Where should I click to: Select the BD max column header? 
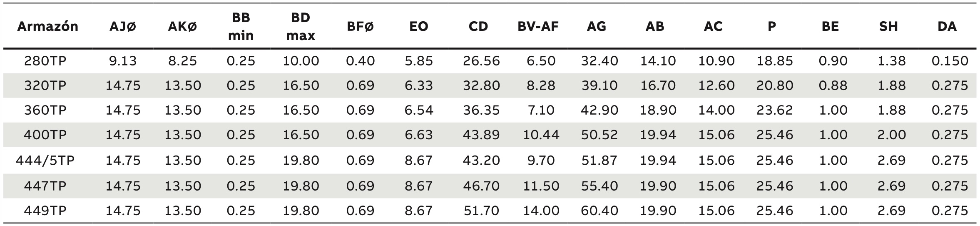pyautogui.click(x=301, y=27)
